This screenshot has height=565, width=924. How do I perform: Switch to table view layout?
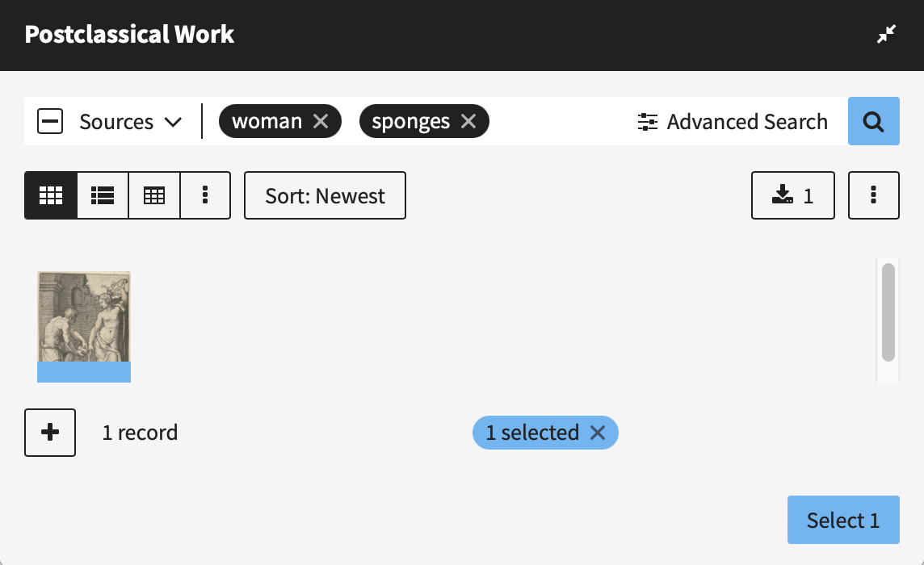point(154,195)
